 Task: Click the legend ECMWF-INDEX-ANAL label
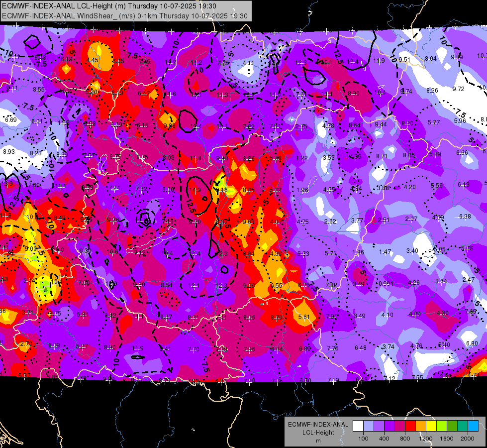click(318, 425)
